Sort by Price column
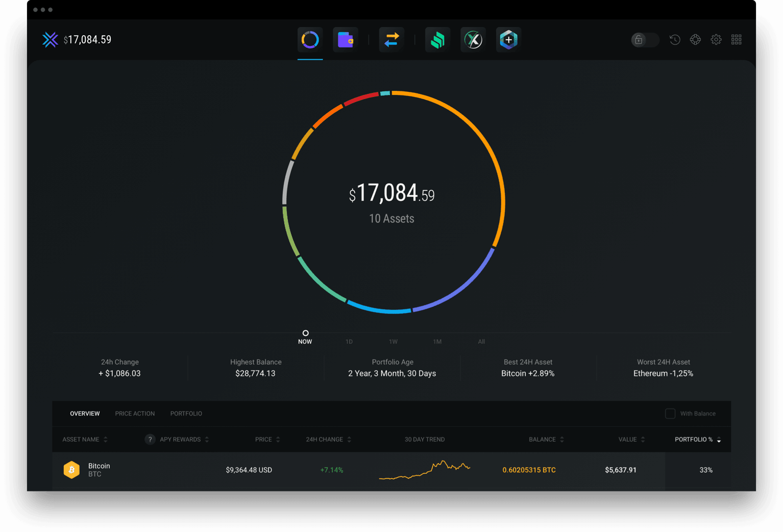The image size is (783, 532). click(267, 439)
